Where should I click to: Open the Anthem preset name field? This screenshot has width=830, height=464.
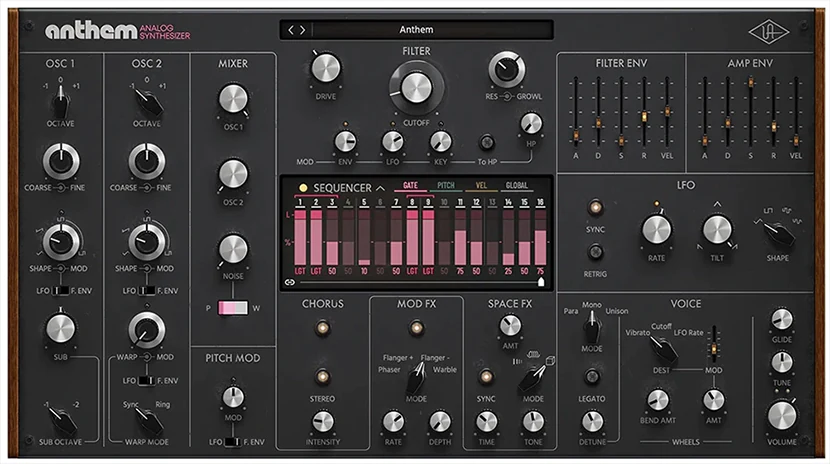(x=416, y=30)
